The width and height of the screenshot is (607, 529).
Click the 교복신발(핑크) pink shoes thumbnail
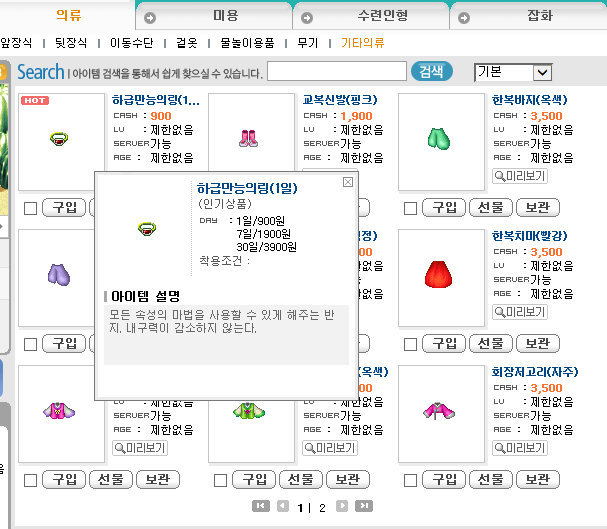pos(249,139)
